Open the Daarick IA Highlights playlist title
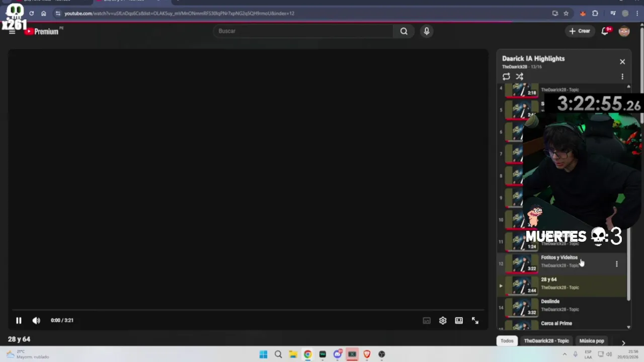This screenshot has height=362, width=644. coord(533,58)
